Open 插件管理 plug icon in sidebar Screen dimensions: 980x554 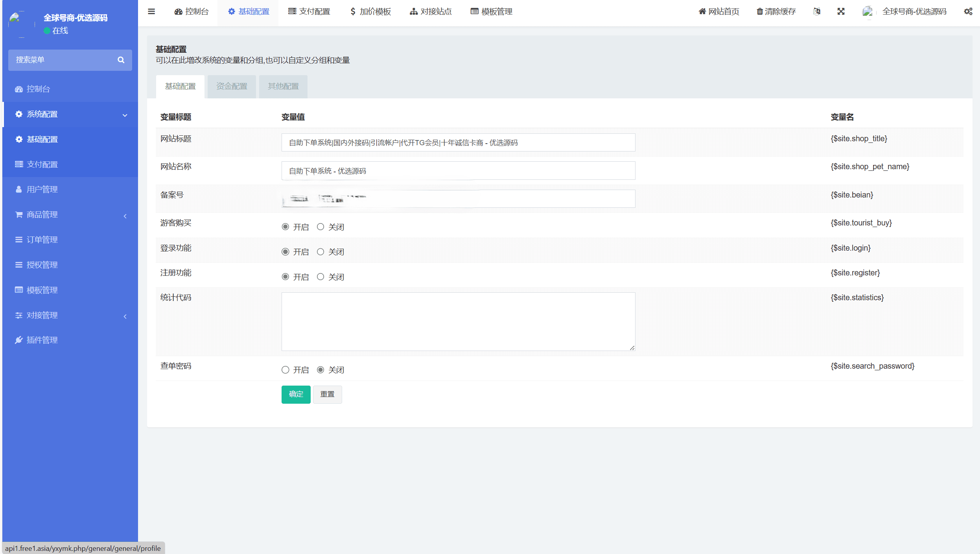tap(18, 340)
